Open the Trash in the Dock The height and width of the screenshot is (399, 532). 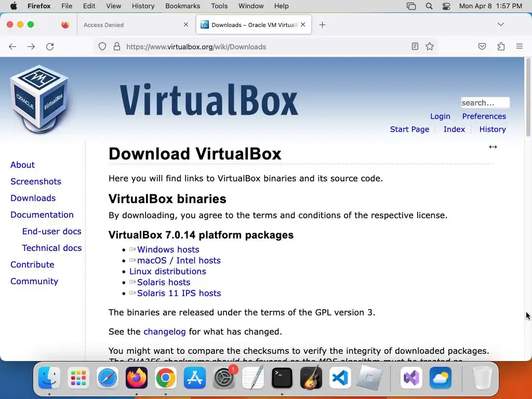(x=482, y=378)
